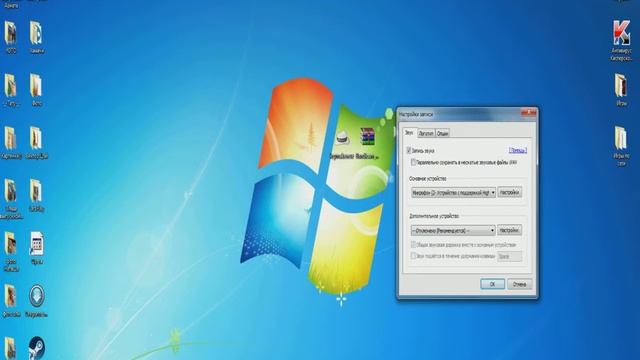
Task: Click the 'Space' hotkey input field
Action: pos(509,256)
